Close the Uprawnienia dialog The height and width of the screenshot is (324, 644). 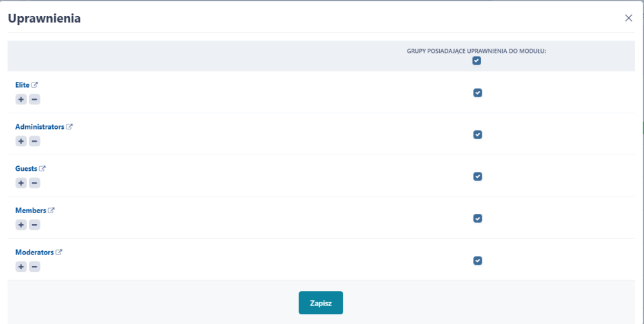point(629,18)
